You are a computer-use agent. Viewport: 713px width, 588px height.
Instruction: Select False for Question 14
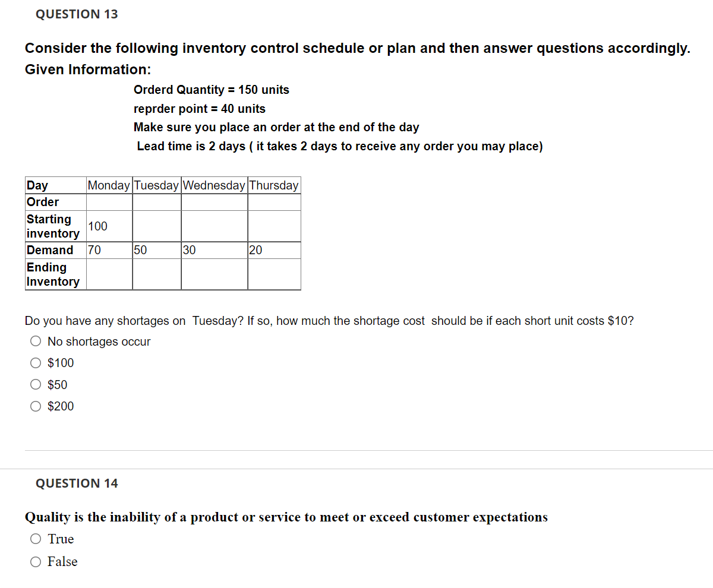pyautogui.click(x=35, y=561)
